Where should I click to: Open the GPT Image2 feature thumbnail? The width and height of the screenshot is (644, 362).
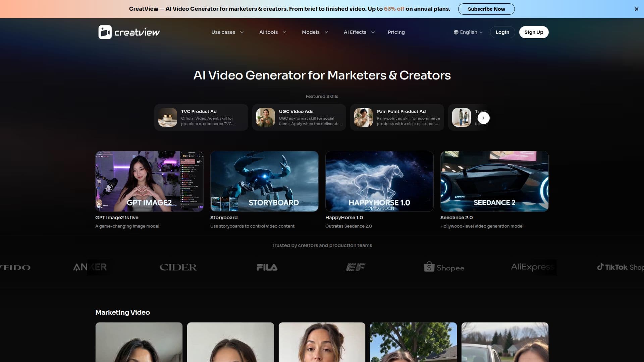[x=149, y=181]
